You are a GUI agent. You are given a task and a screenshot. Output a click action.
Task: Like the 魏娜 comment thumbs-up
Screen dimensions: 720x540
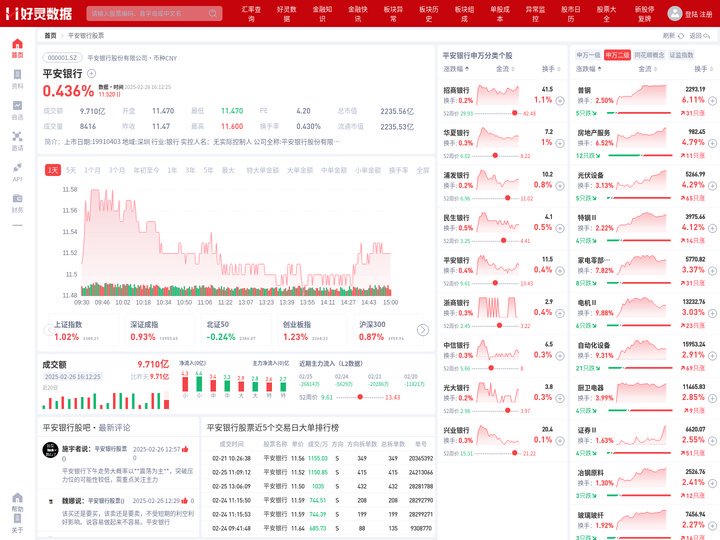tap(185, 501)
